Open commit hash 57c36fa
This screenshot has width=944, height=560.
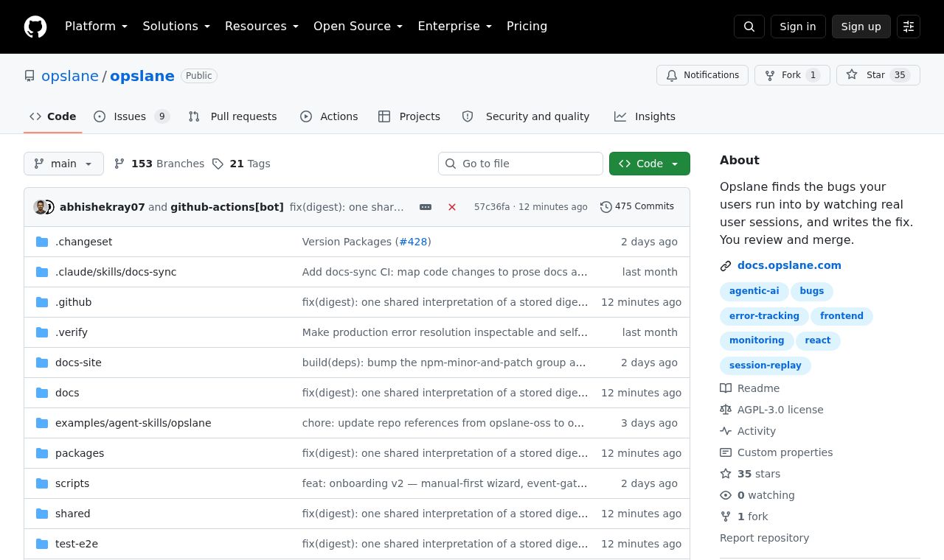[492, 207]
